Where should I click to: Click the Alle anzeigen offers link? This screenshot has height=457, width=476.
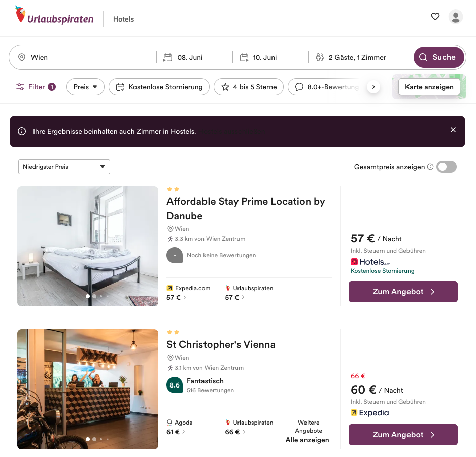[x=307, y=440]
